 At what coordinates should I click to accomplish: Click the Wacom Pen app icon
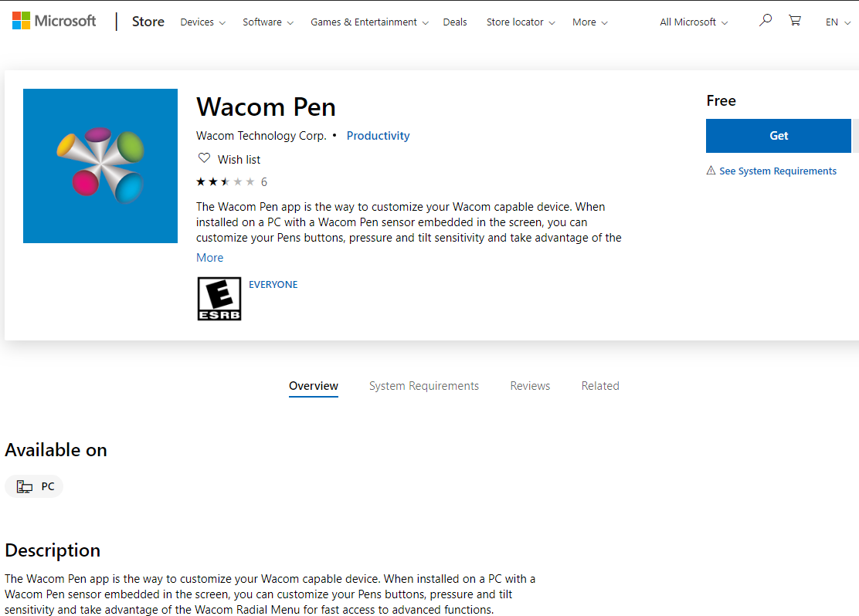[100, 166]
